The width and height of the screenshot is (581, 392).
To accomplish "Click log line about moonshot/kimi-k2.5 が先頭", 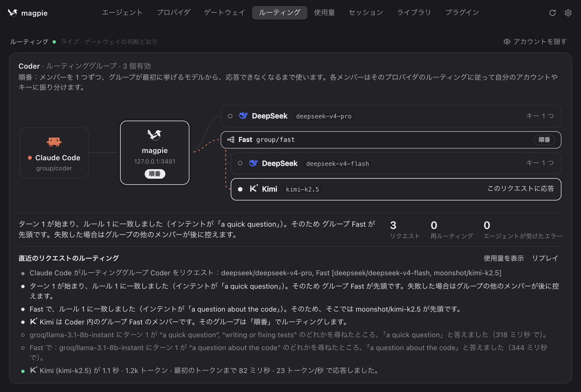I will pyautogui.click(x=246, y=309).
